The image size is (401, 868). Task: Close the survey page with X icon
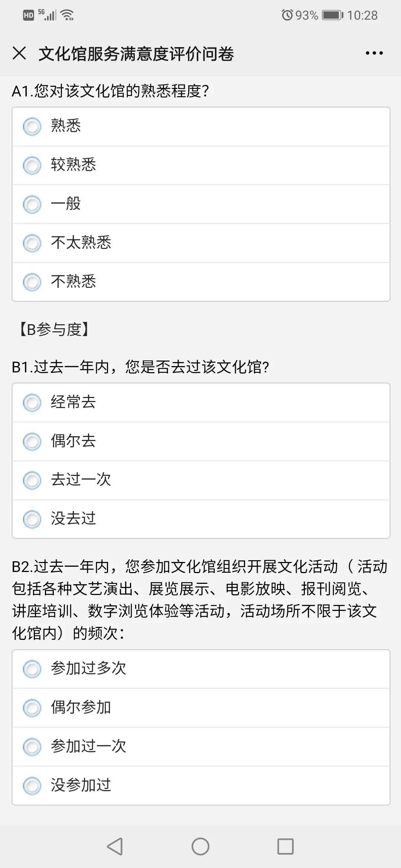pos(19,53)
